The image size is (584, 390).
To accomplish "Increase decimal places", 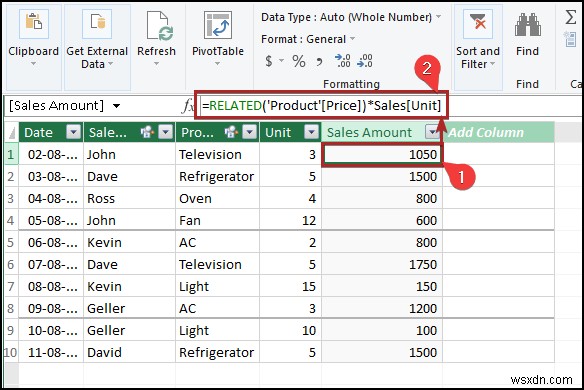I will coord(342,61).
